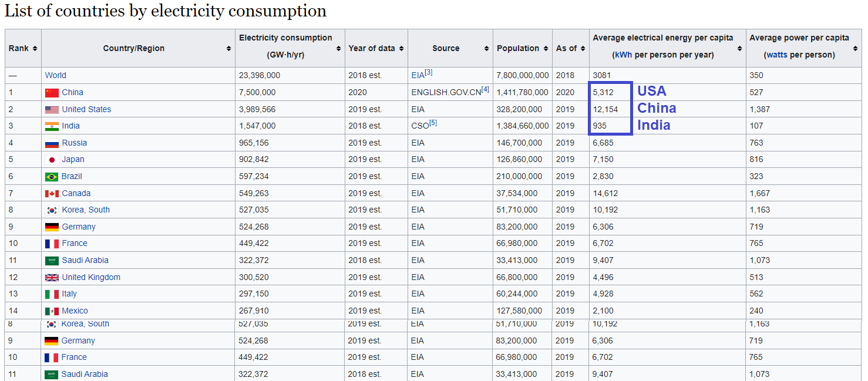Click the United States flag icon
Image resolution: width=868 pixels, height=381 pixels.
52,110
